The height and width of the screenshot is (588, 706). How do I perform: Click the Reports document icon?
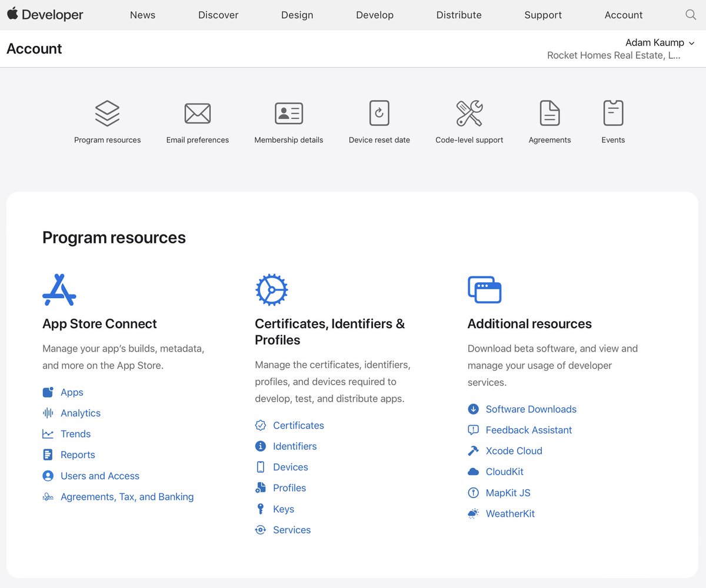(48, 455)
